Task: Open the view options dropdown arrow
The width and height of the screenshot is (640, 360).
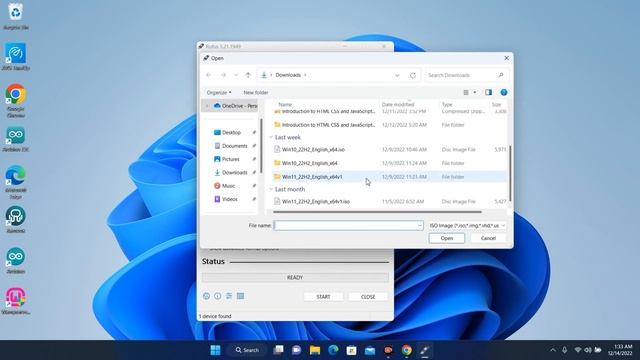Action: pos(475,92)
